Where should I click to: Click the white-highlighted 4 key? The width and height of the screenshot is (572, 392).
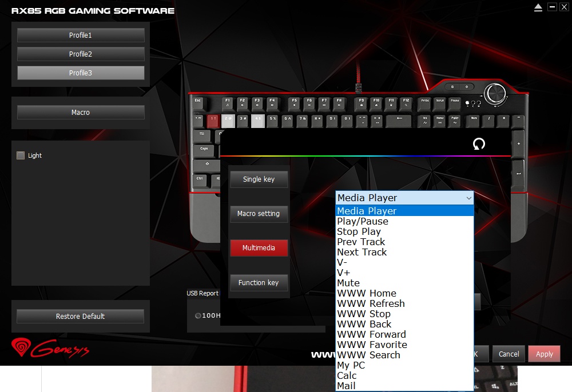point(258,121)
